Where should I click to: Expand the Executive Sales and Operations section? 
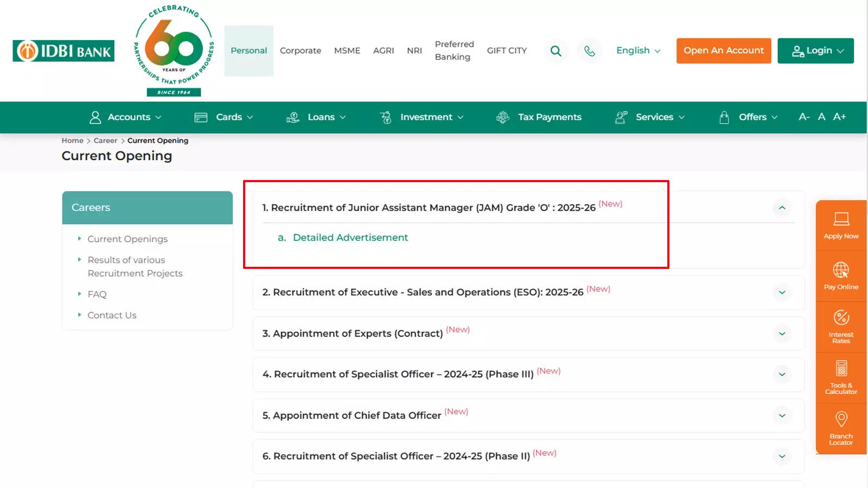[x=782, y=292]
